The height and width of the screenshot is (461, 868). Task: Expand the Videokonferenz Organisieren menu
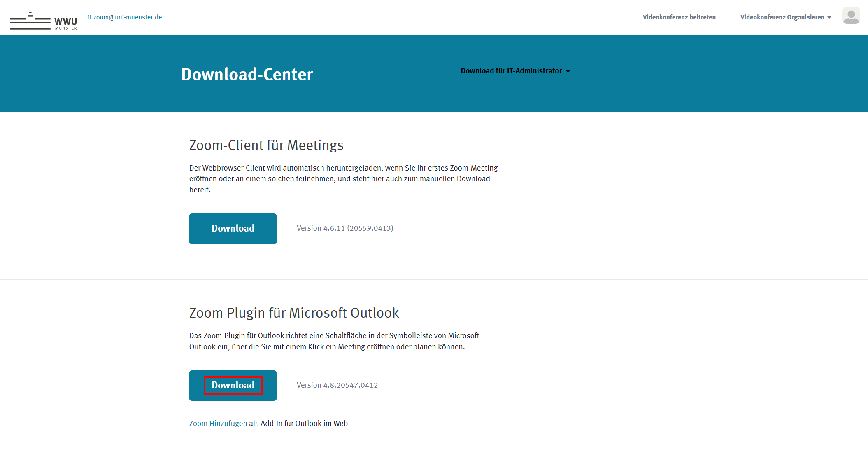pyautogui.click(x=782, y=17)
